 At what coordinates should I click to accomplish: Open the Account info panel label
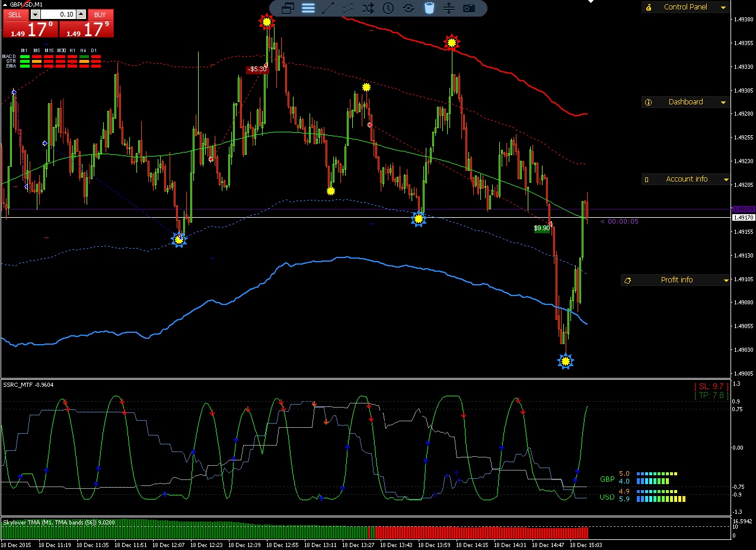point(687,179)
